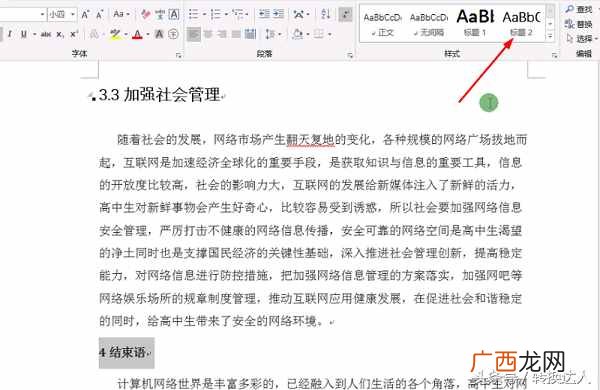The image size is (600, 390).
Task: Expand the numbered list dropdown arrow
Action: click(227, 15)
